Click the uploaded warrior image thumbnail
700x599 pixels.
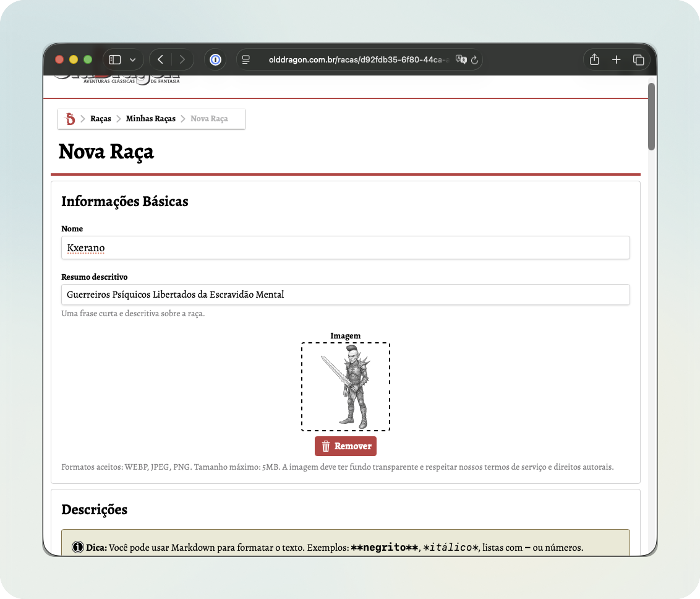click(x=345, y=386)
